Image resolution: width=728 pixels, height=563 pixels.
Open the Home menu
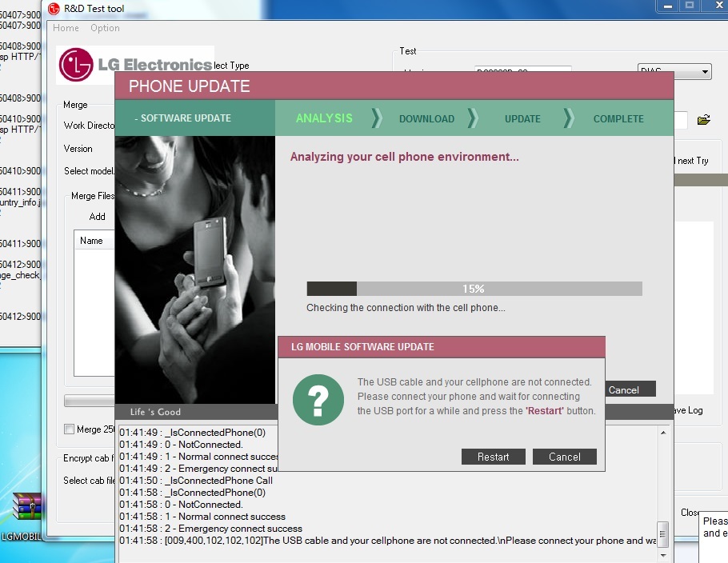click(66, 28)
